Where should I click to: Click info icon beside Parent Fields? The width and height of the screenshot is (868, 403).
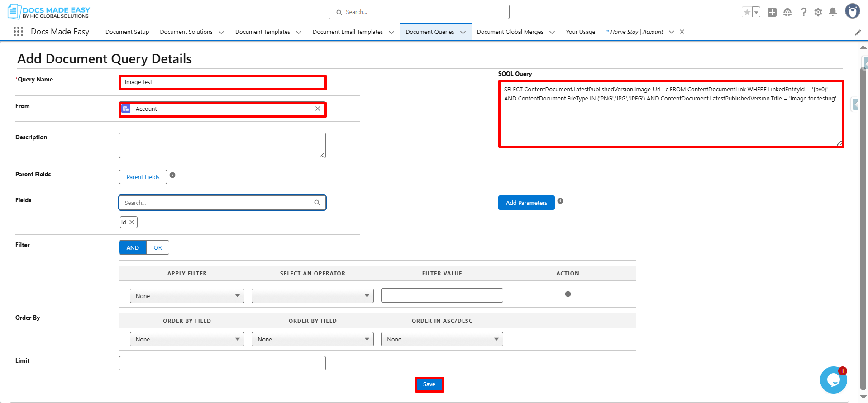pos(172,175)
